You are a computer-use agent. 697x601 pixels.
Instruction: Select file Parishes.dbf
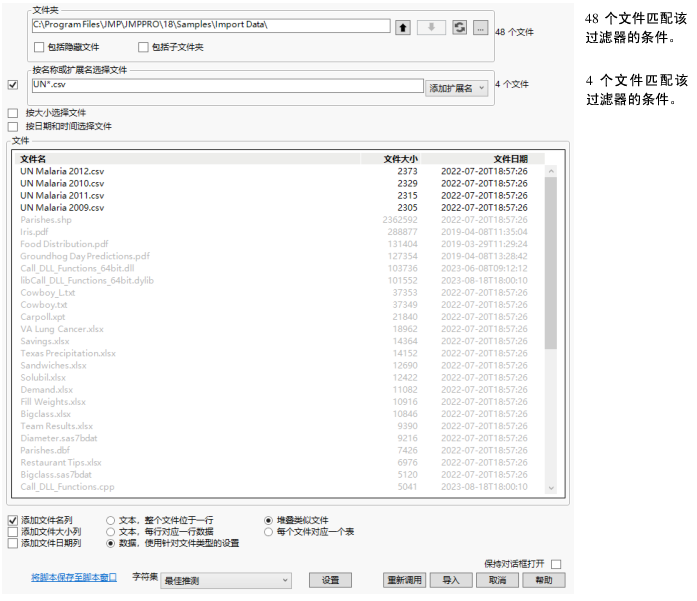click(x=45, y=451)
